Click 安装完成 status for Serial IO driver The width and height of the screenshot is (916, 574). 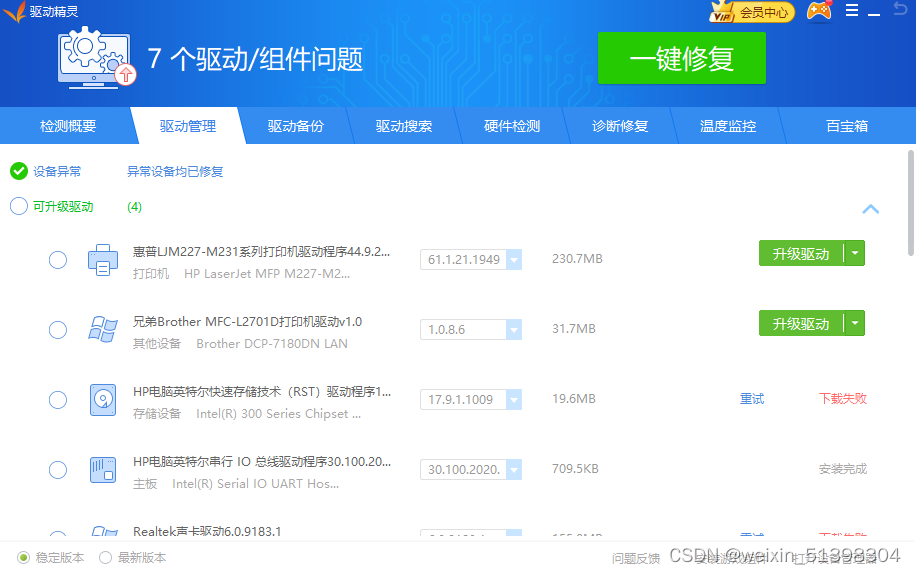pos(843,469)
